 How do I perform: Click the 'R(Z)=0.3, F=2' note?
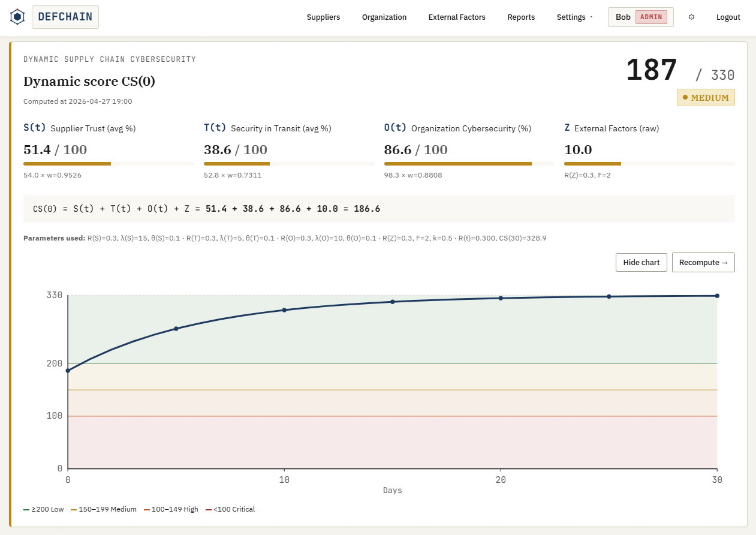tap(588, 175)
